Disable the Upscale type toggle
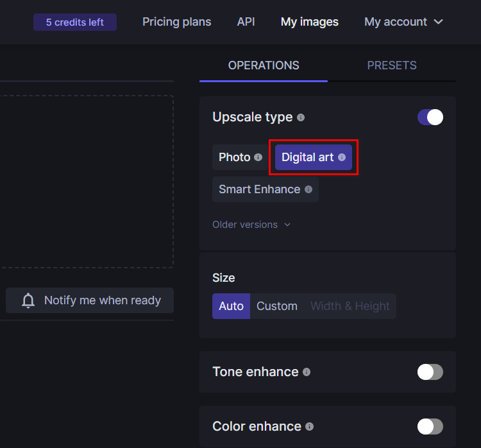 click(x=430, y=117)
